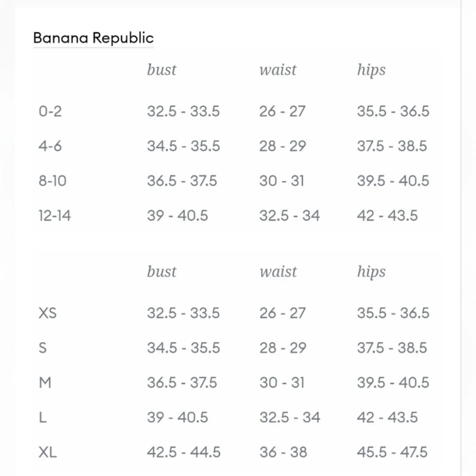Click hips value 45.5 - 47.5 for XL
This screenshot has height=476, width=476.
392,452
